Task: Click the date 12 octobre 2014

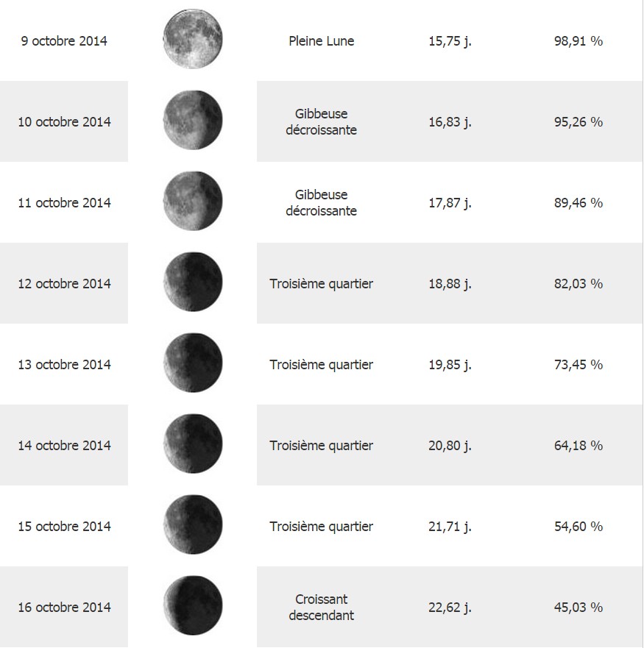Action: tap(64, 284)
